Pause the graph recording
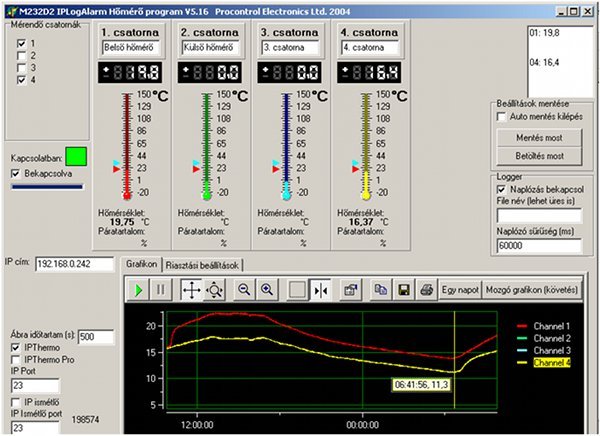Screen dimensions: 600x436 (x=161, y=290)
